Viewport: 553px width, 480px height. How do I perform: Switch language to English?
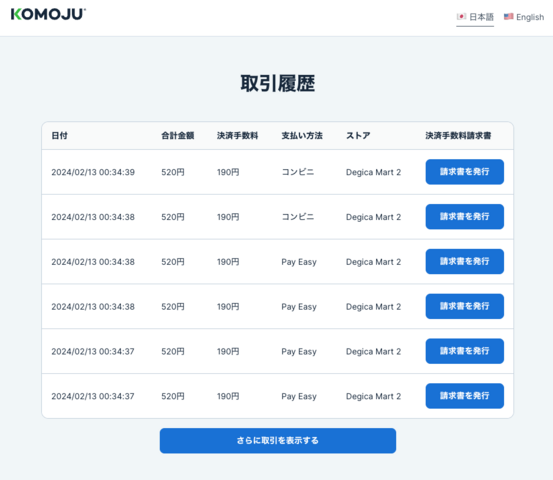(524, 17)
